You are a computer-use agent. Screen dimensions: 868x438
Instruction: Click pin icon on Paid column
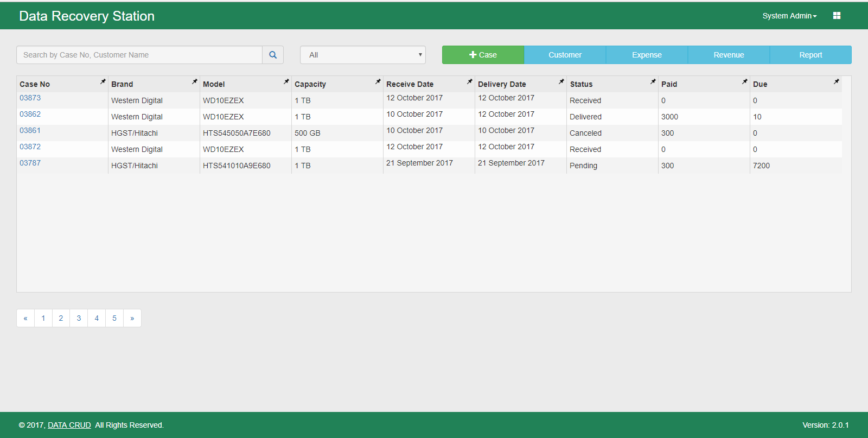point(744,81)
